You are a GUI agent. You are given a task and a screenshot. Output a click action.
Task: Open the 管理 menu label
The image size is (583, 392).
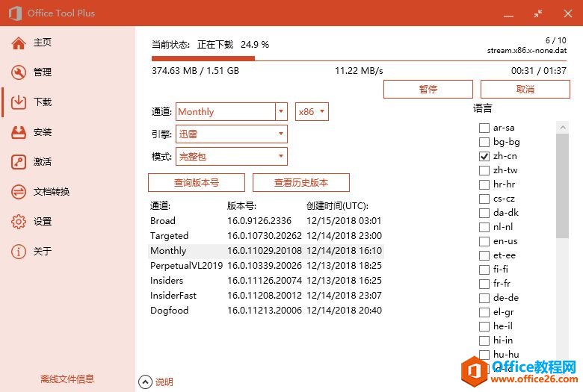click(43, 72)
